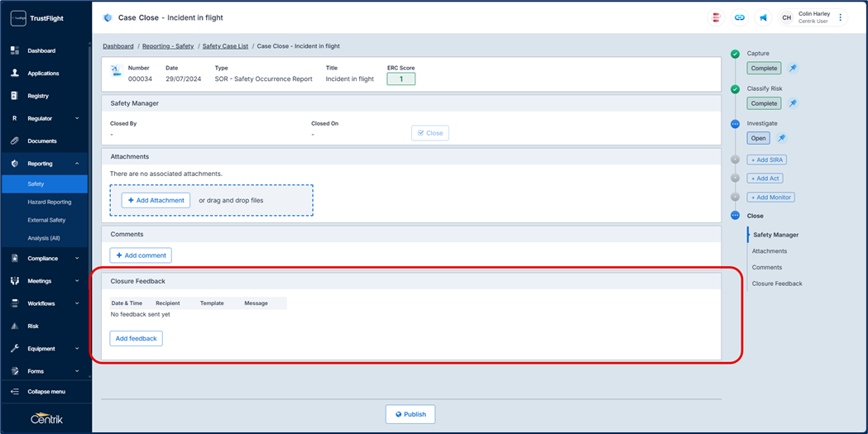Click the pin icon next to Capture Complete
868x434 pixels.
click(x=793, y=69)
